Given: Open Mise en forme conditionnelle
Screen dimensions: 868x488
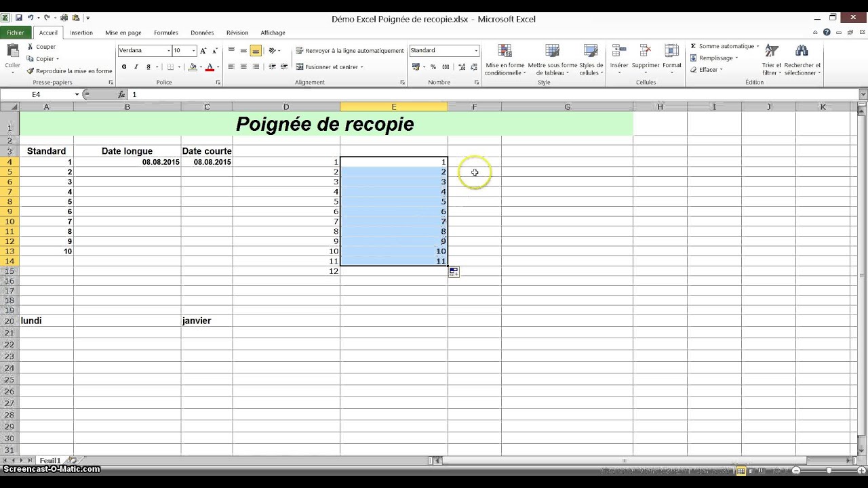Looking at the screenshot, I should pyautogui.click(x=505, y=60).
